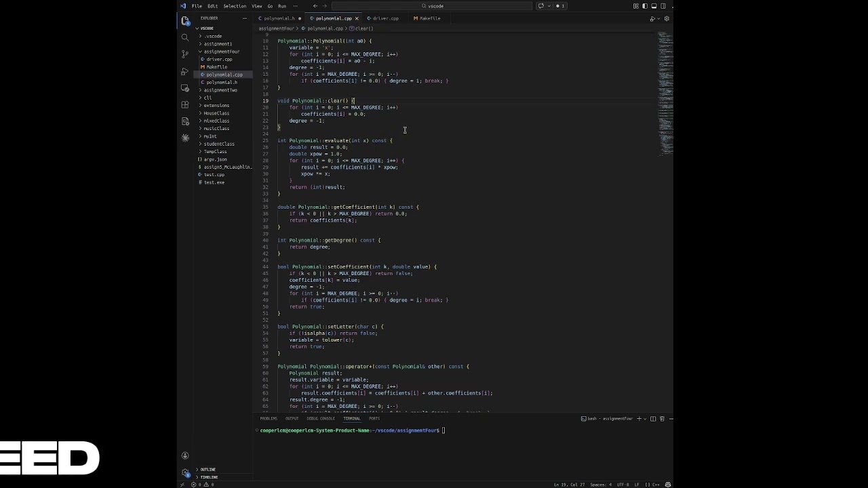Switch to the driver.cpp editor tab
This screenshot has height=488, width=868.
click(385, 18)
